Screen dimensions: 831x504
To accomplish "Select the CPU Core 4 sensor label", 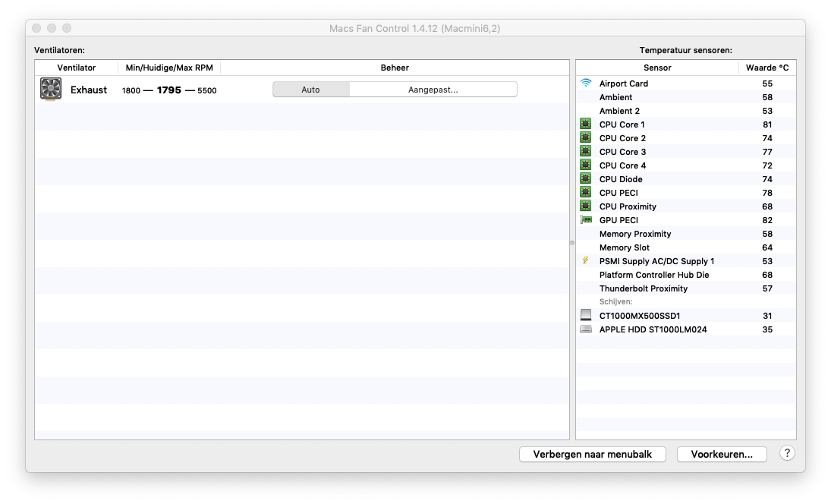I will 622,165.
